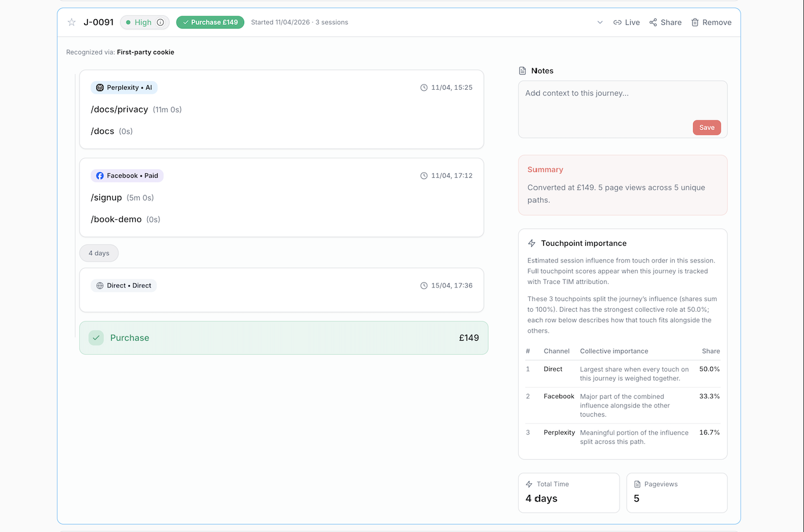Click the Perplexity logo icon

coord(100,88)
